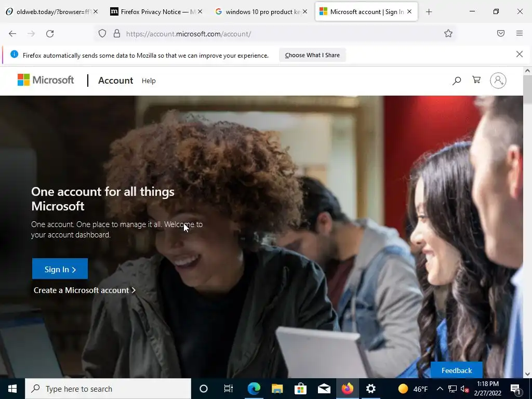Open Create a Microsoft account link
Screen dimensions: 532x399
(x=85, y=290)
